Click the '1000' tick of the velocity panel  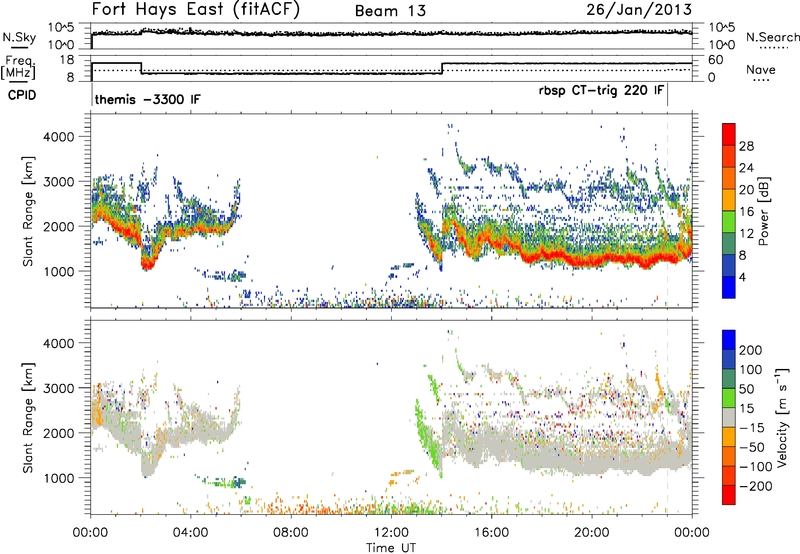click(58, 478)
